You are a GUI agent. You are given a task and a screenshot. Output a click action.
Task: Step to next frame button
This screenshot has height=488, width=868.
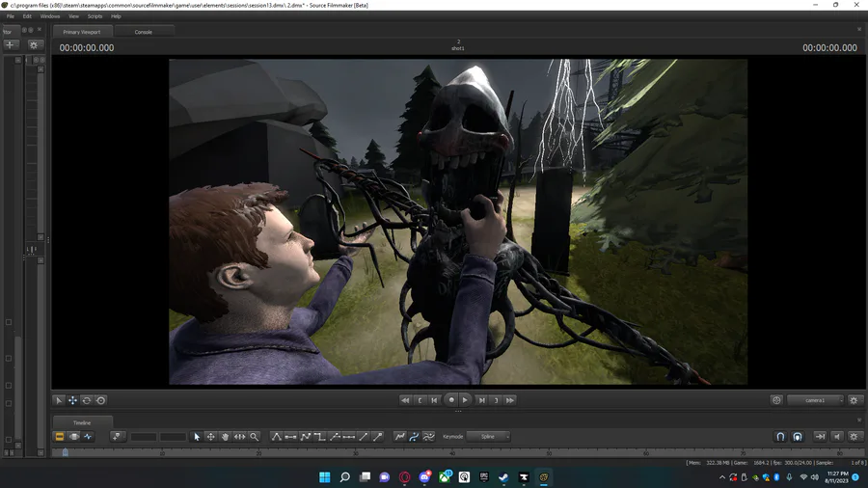[x=481, y=400]
